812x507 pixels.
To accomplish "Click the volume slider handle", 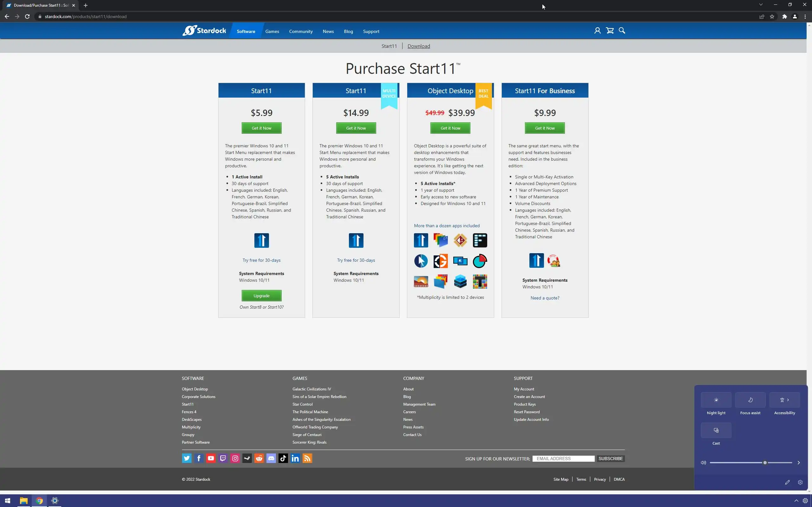I will coord(765,463).
